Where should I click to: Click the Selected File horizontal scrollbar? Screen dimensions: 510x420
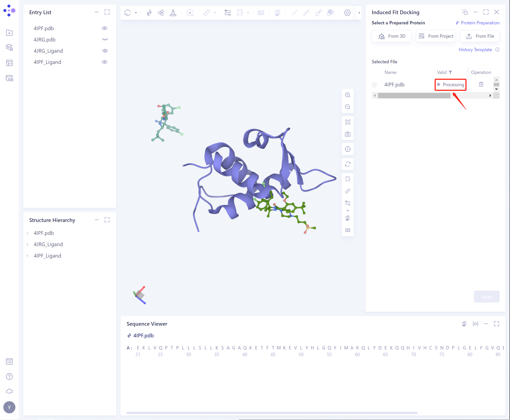click(414, 96)
